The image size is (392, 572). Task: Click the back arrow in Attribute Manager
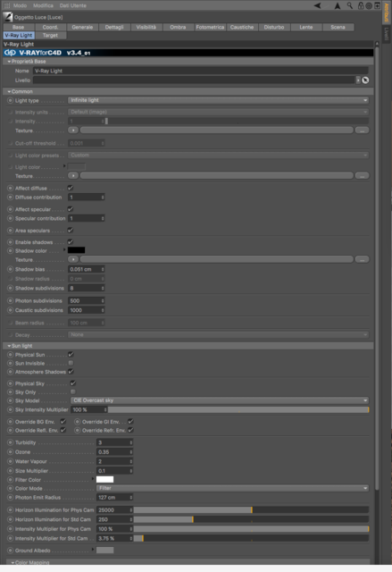point(318,5)
